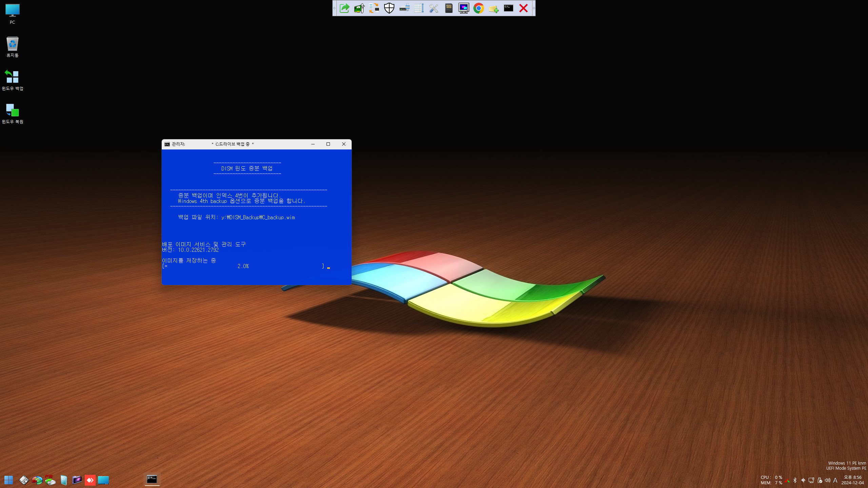Click the toolbar left grip handle
The image size is (868, 488).
(335, 8)
